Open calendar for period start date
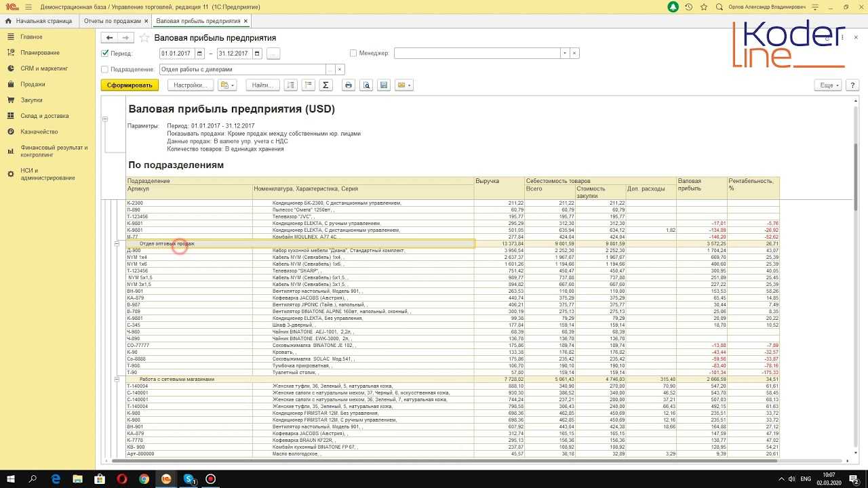This screenshot has height=488, width=868. pyautogui.click(x=200, y=54)
